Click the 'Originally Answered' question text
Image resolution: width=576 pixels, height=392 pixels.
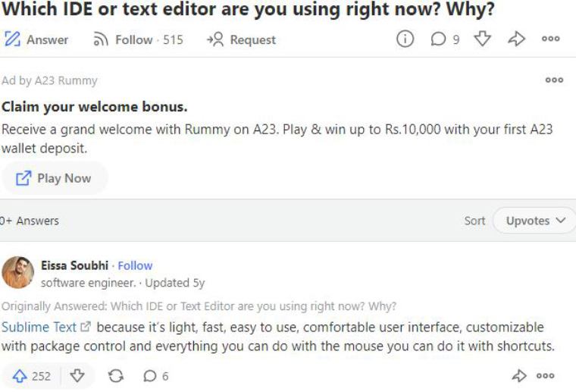point(199,306)
